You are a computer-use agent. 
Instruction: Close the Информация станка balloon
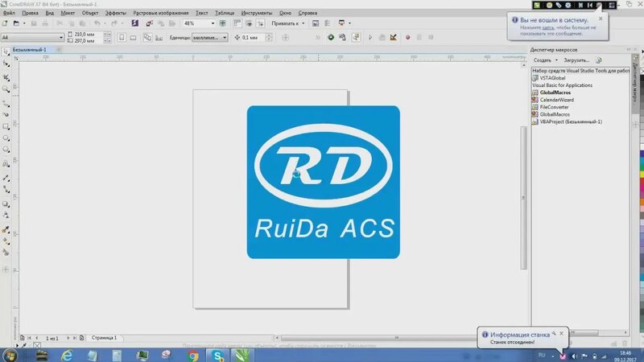[x=561, y=334]
